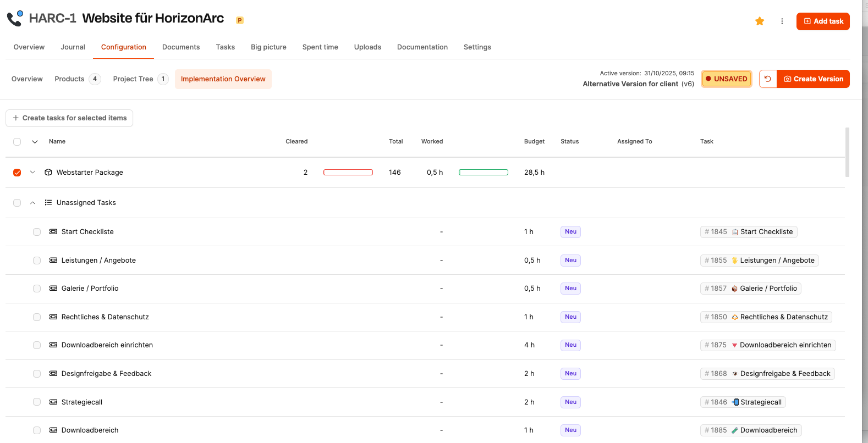868x443 pixels.
Task: Open task #1875 Downloadbereich einrichten link
Action: (768, 345)
